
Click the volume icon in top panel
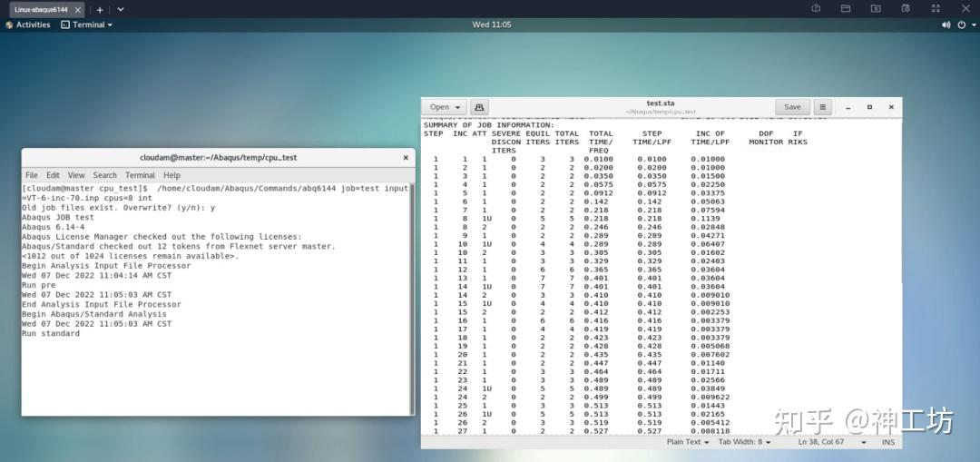pos(946,25)
